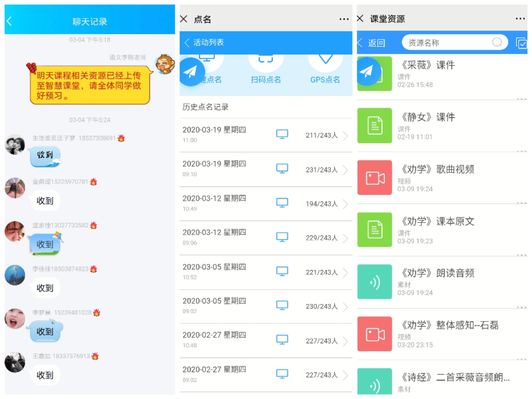Tap the teacher's monkey avatar in chat
This screenshot has width=532, height=399.
tap(165, 64)
